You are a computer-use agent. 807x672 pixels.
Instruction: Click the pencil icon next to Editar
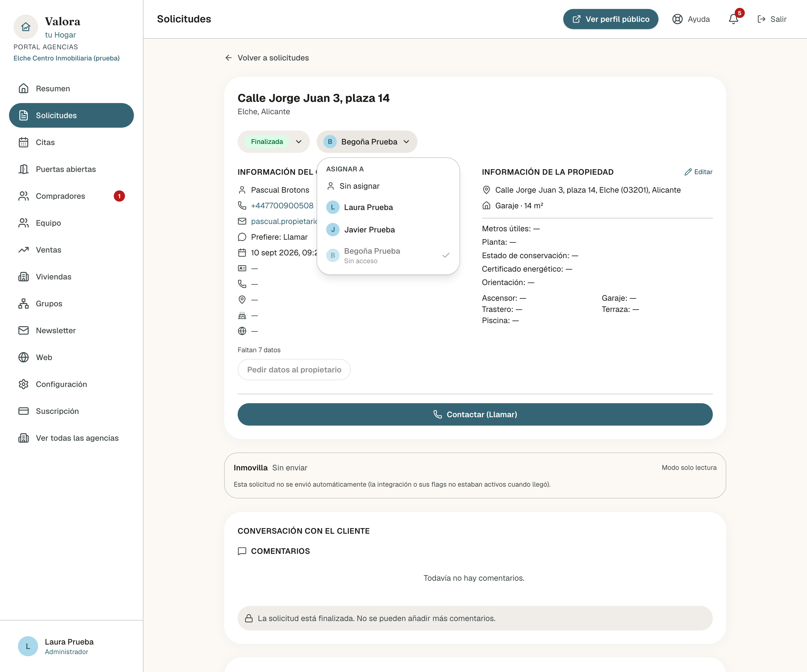coord(688,172)
